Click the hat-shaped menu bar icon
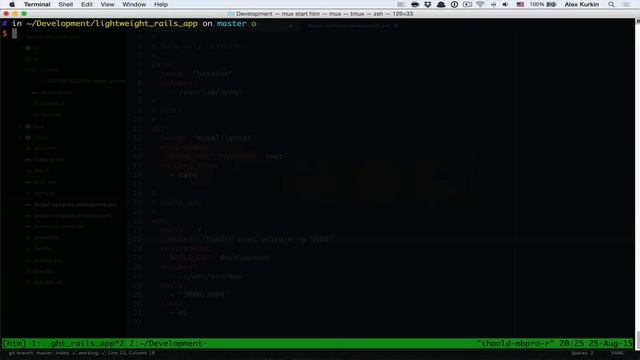The image size is (640, 360). coord(441,4)
